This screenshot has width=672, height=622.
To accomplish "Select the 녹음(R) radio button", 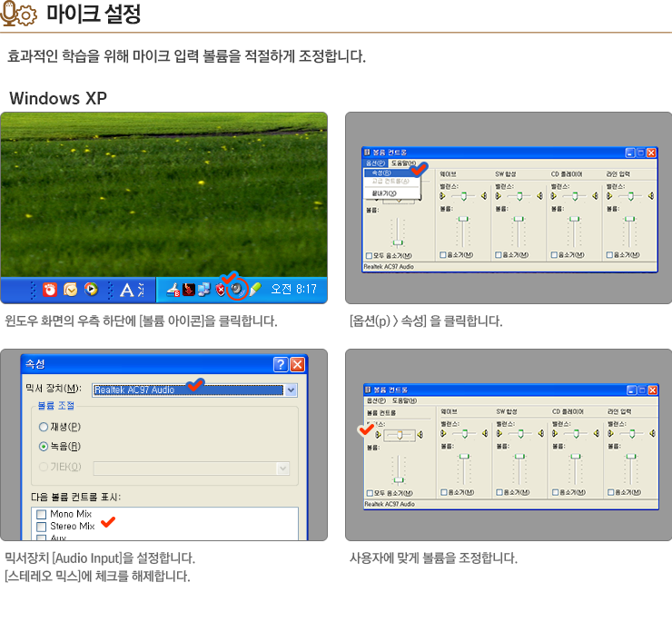I will pyautogui.click(x=43, y=446).
